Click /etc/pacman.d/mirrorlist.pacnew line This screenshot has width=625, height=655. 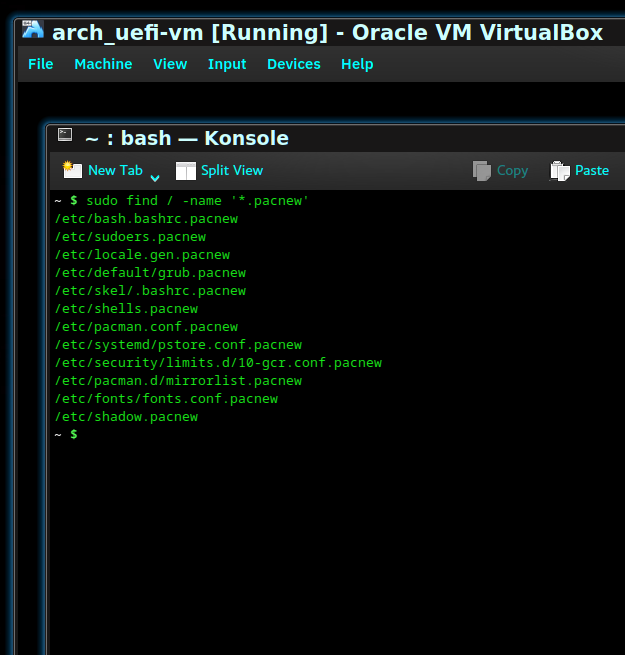click(x=178, y=381)
